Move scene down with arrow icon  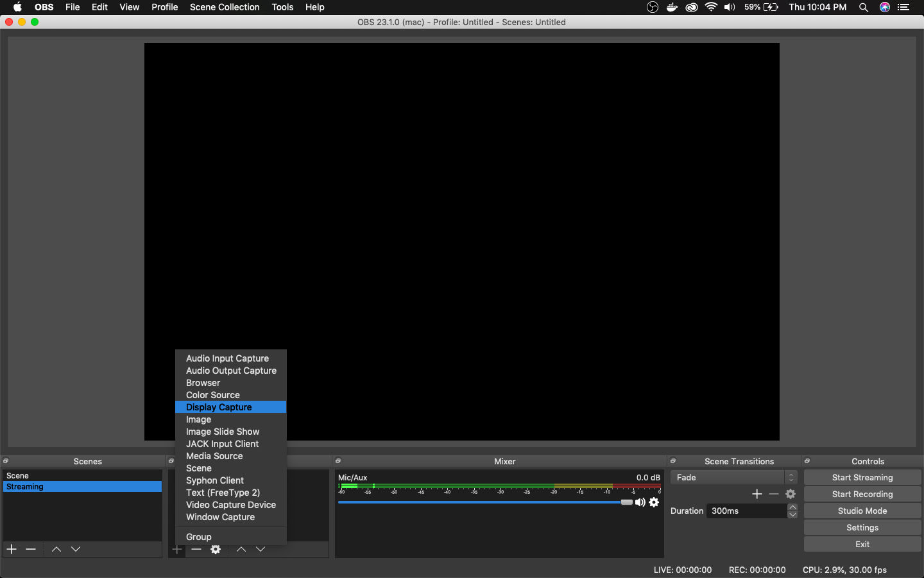pyautogui.click(x=76, y=549)
